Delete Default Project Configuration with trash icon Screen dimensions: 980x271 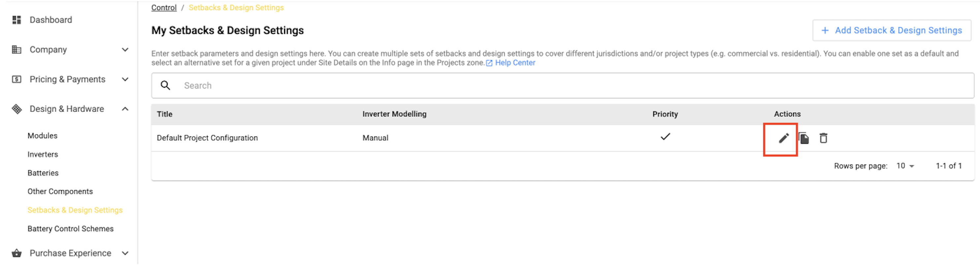[823, 138]
